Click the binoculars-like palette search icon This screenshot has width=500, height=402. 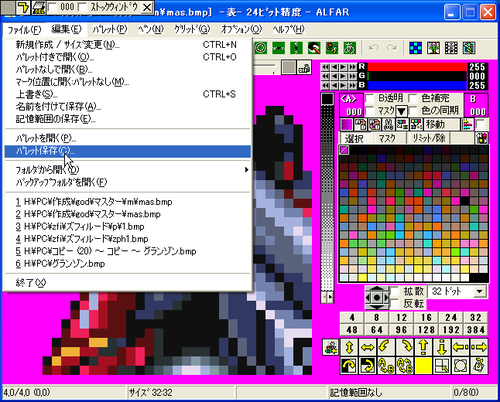point(388,125)
